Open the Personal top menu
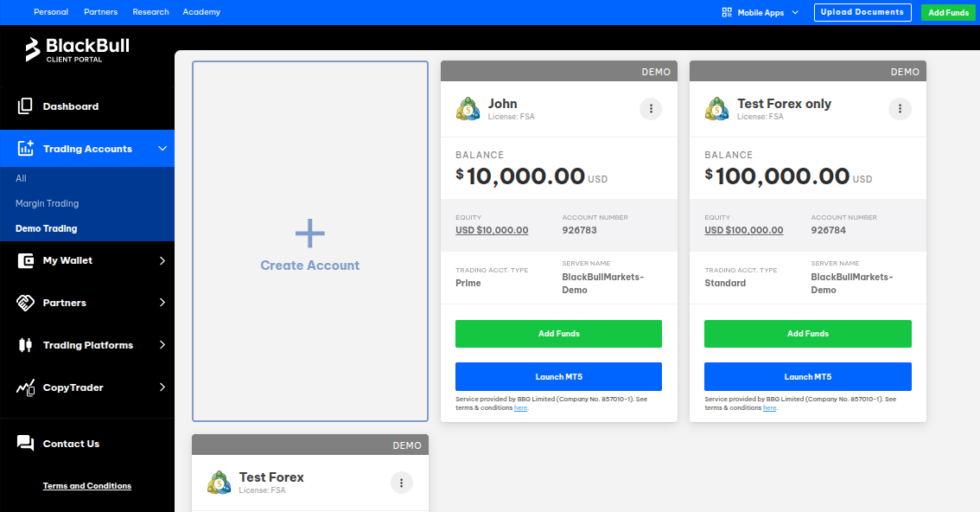Viewport: 980px width, 512px height. click(51, 12)
